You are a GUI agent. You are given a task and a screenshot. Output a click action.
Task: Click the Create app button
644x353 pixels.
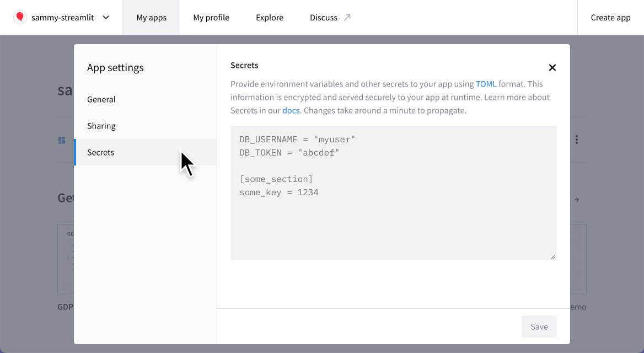pyautogui.click(x=610, y=17)
